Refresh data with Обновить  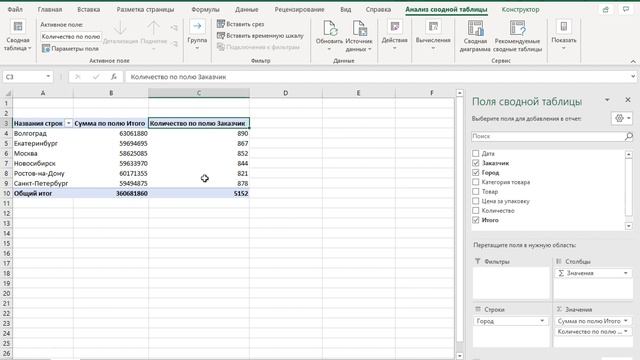pyautogui.click(x=329, y=36)
